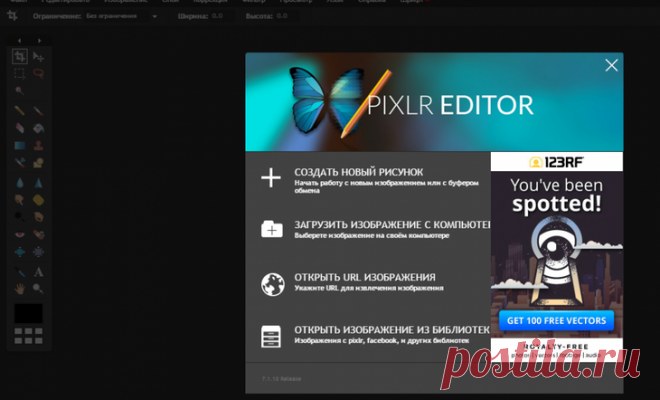
Task: Click the GET 100 FREE VECTORS button
Action: 556,321
